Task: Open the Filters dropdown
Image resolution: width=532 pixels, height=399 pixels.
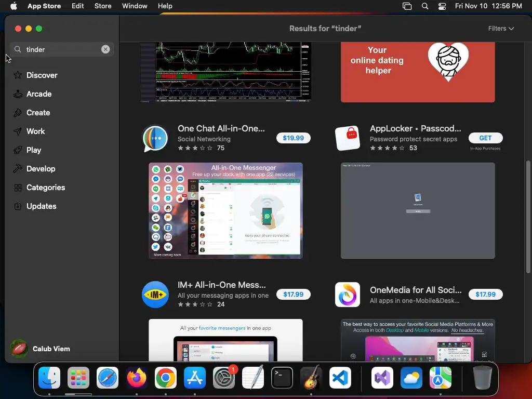Action: 501,29
